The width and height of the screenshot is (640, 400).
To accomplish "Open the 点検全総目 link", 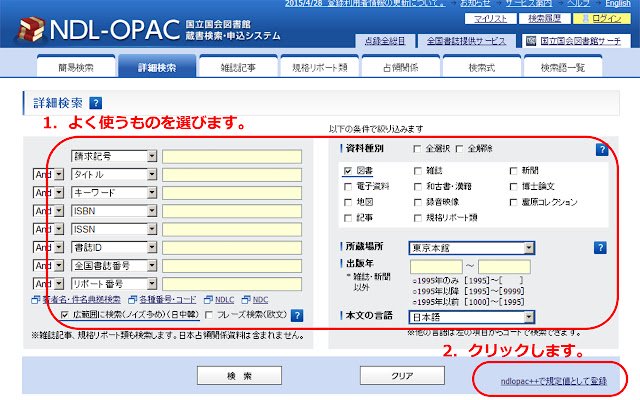I will coord(385,41).
